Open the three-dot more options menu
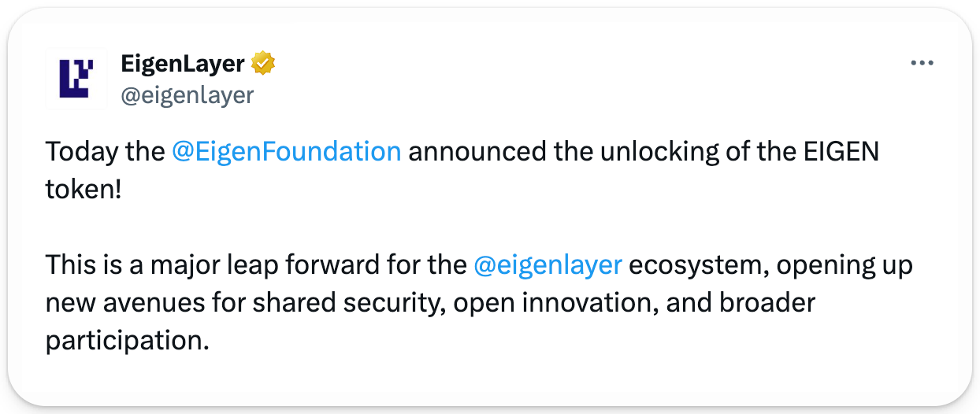The height and width of the screenshot is (414, 980). pyautogui.click(x=922, y=64)
